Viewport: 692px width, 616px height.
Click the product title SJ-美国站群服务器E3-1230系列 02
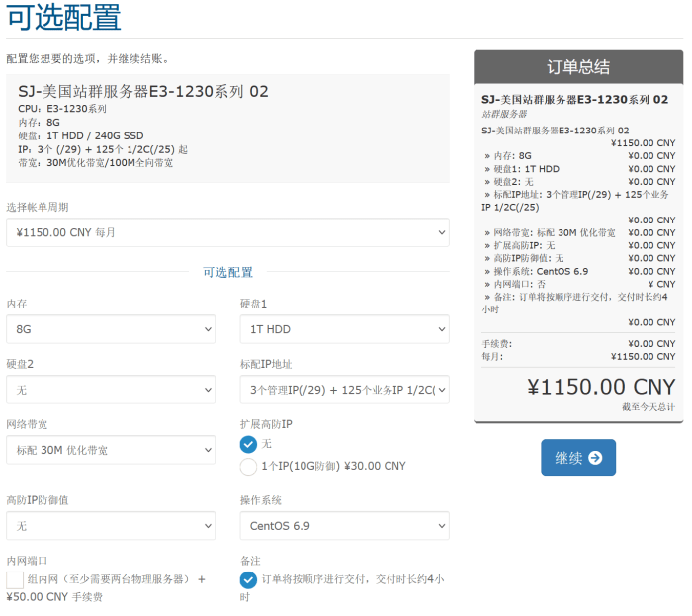pyautogui.click(x=143, y=92)
